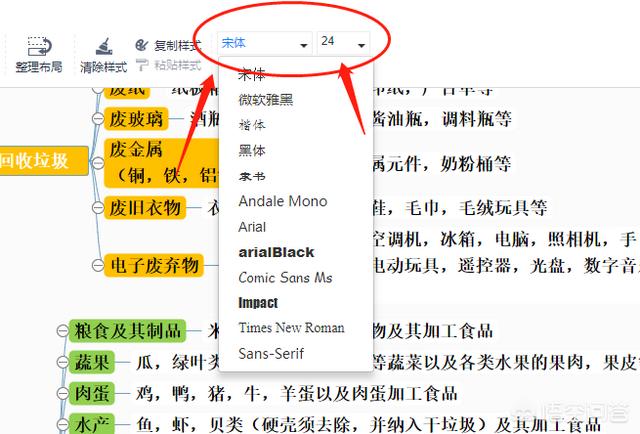Choose Times New Roman font

coord(291,327)
